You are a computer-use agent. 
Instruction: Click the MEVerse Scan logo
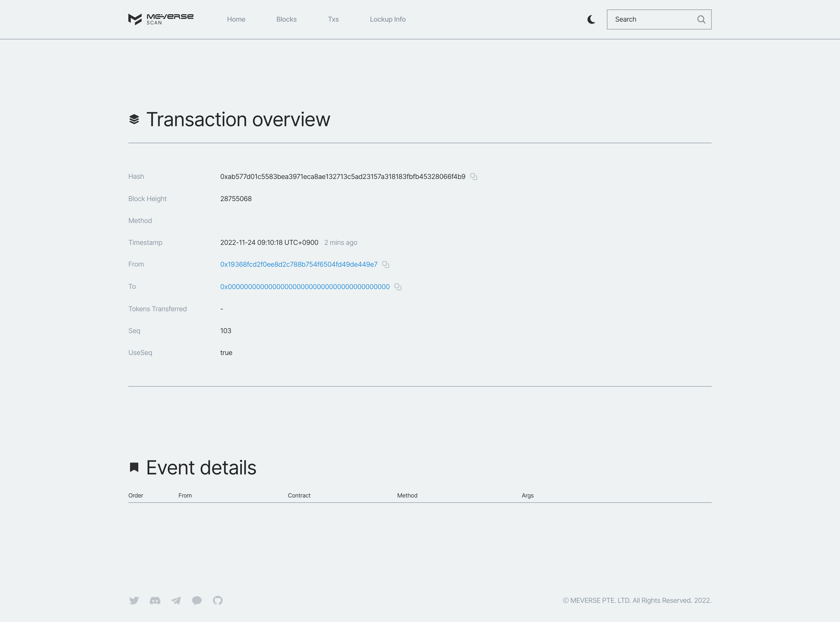(161, 19)
